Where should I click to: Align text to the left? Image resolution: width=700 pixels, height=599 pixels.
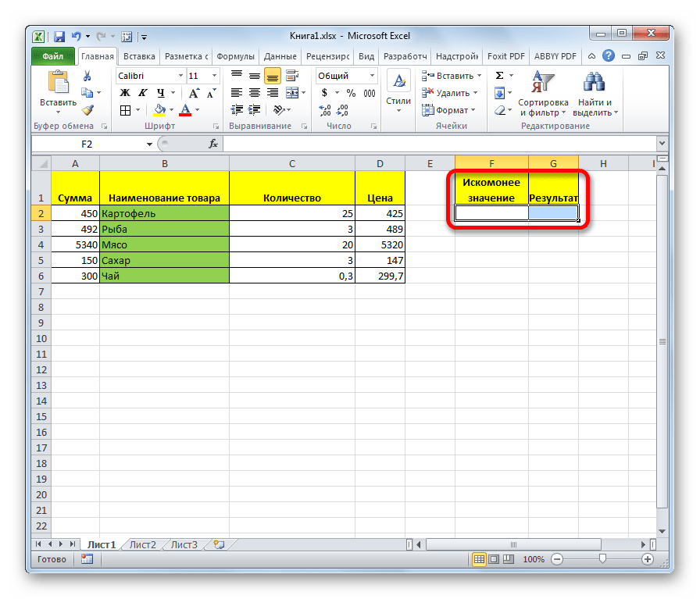coord(237,93)
